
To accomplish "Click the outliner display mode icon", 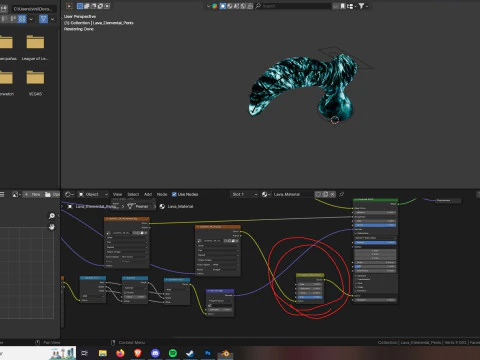I will pyautogui.click(x=351, y=6).
